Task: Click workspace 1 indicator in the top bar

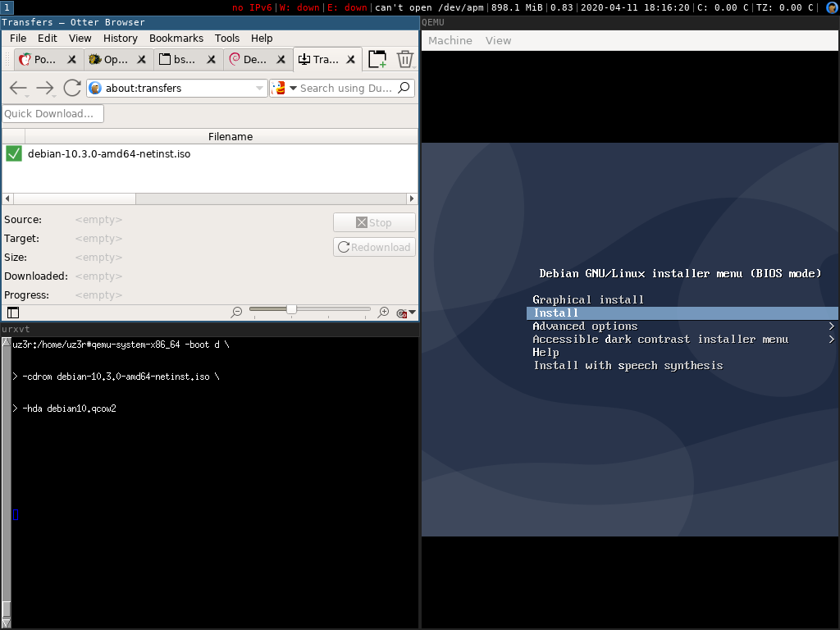Action: 7,7
